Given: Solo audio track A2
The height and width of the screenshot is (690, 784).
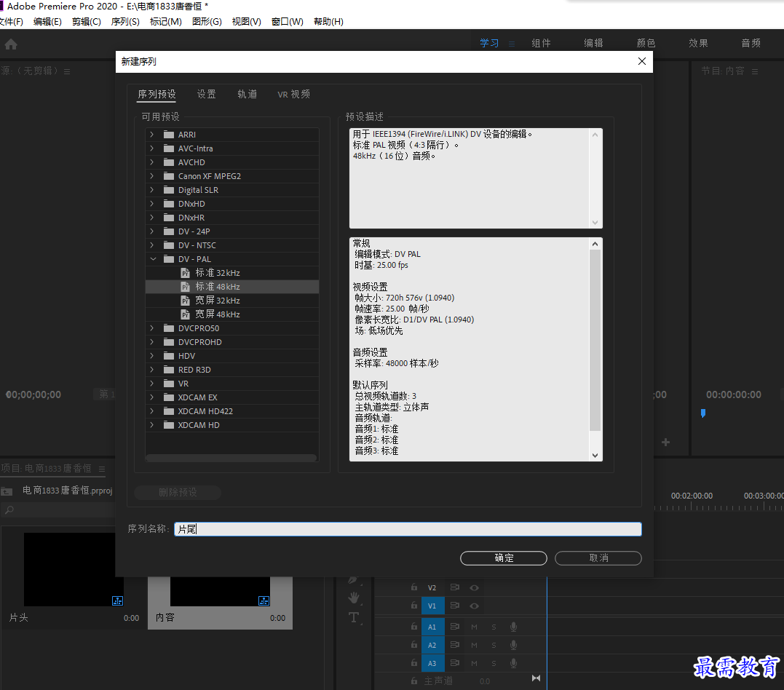Looking at the screenshot, I should point(494,646).
